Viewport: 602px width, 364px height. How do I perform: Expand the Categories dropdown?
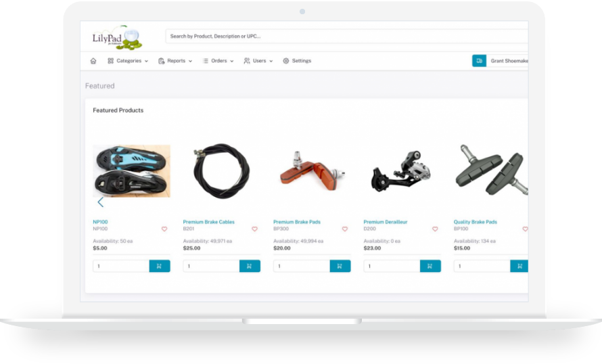(128, 61)
